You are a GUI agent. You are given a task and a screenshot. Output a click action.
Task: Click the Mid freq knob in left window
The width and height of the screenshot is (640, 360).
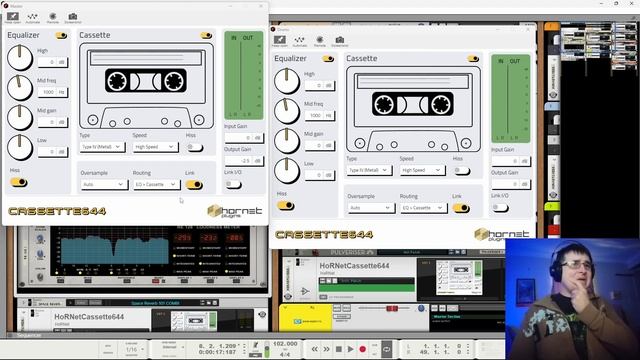click(x=20, y=88)
